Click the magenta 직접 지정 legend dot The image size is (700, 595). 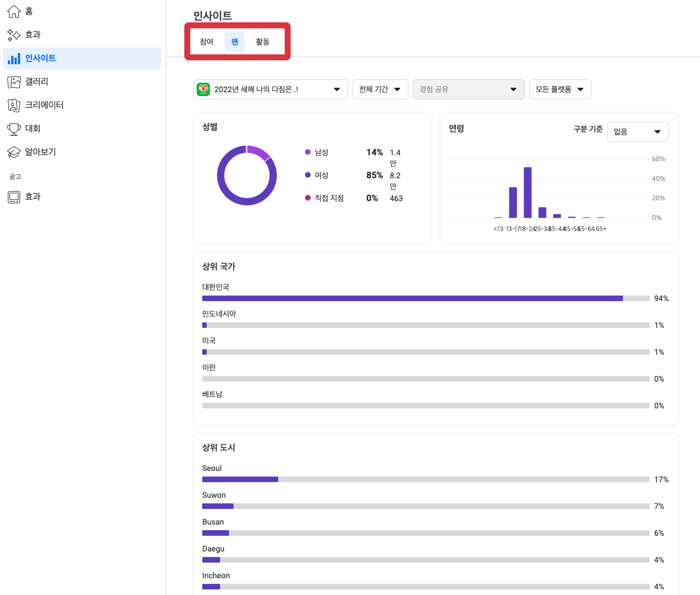coord(308,198)
